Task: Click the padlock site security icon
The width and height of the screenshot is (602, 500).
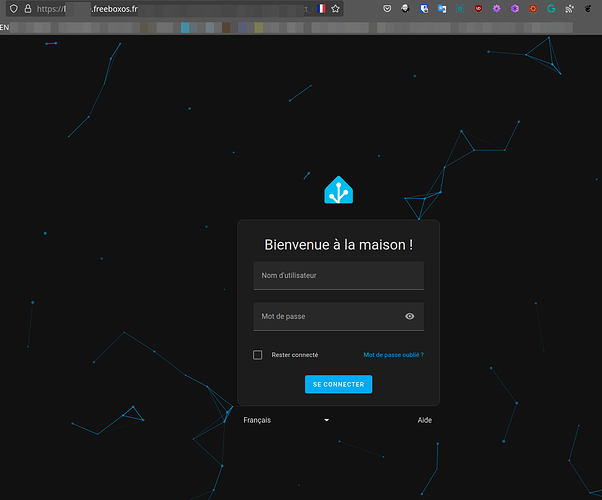Action: pos(27,8)
